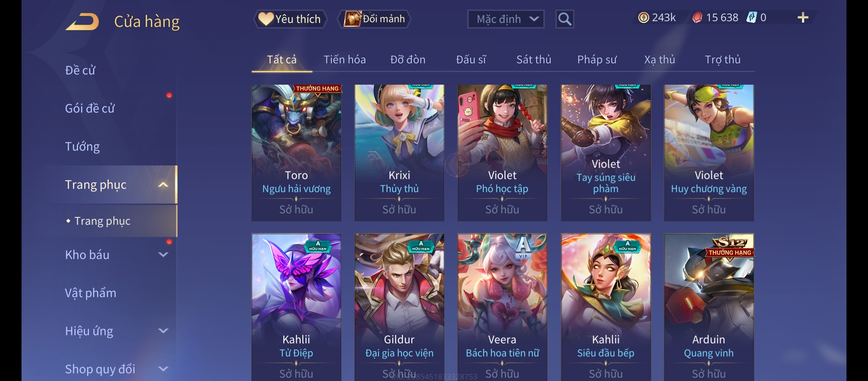Click the Đổi mảnh fragment chest icon

tap(352, 19)
